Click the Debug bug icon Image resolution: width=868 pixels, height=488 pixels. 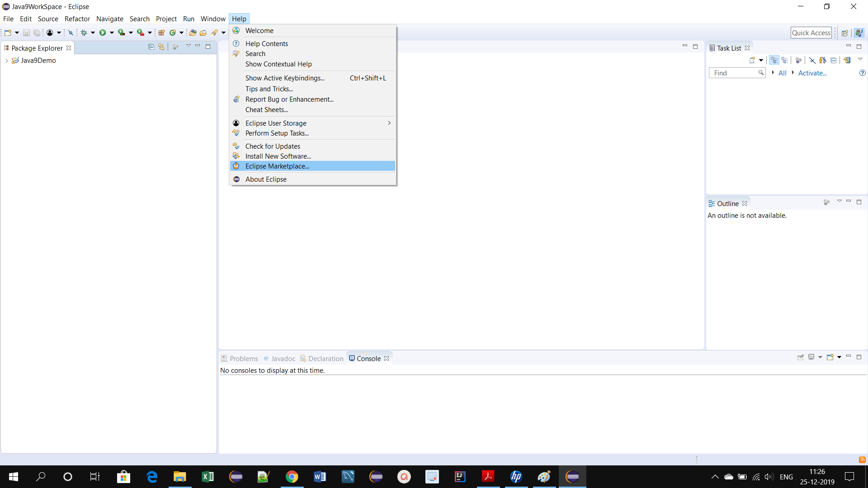click(84, 33)
